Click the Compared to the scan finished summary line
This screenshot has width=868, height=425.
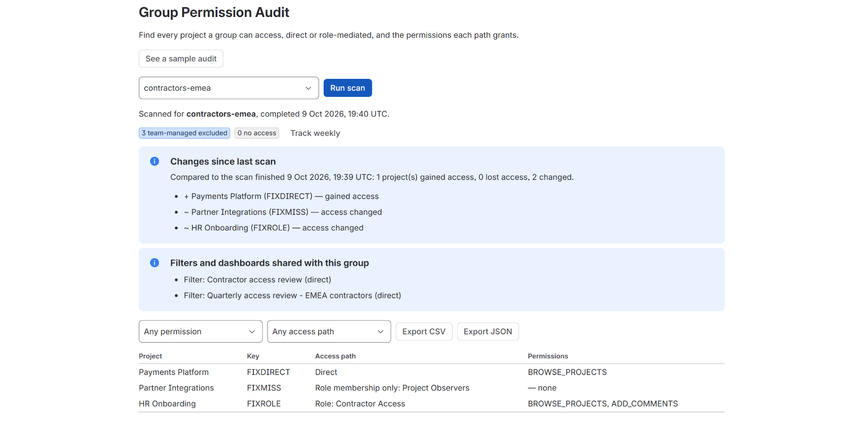[372, 177]
